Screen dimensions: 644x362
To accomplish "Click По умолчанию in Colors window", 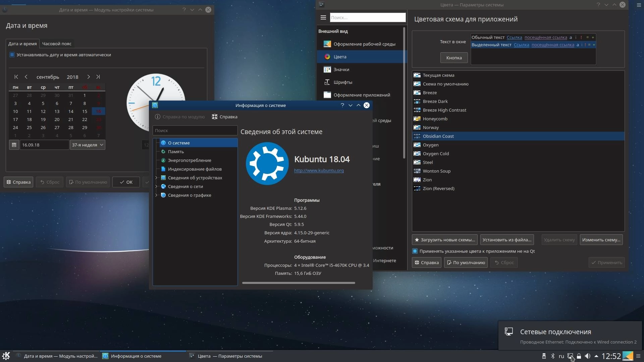I will (466, 262).
